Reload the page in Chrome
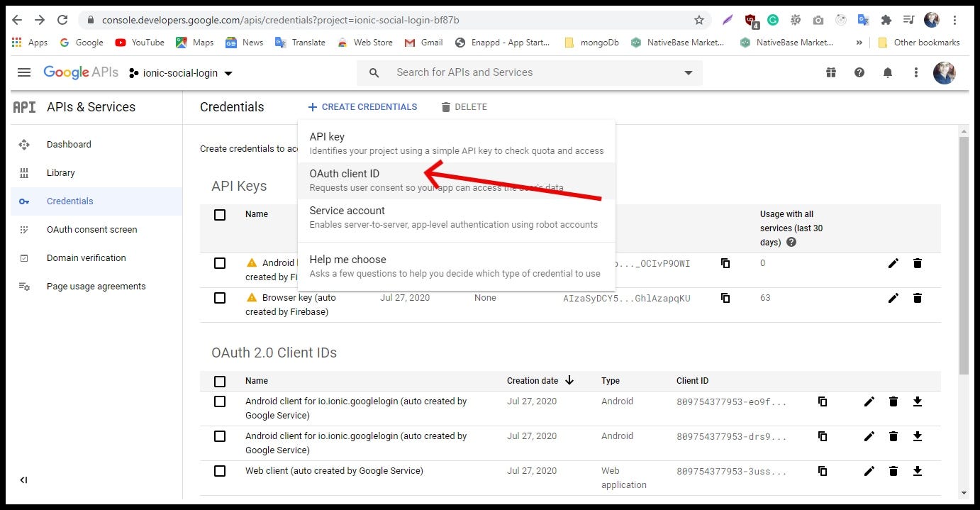The width and height of the screenshot is (980, 510). tap(62, 20)
